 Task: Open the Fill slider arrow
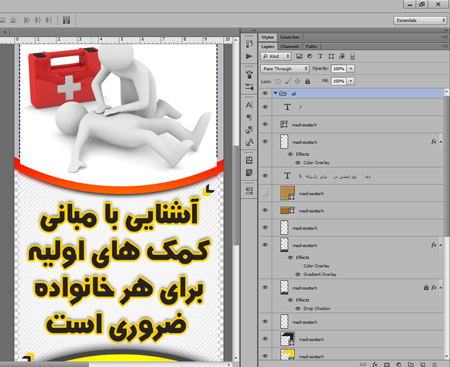[351, 81]
